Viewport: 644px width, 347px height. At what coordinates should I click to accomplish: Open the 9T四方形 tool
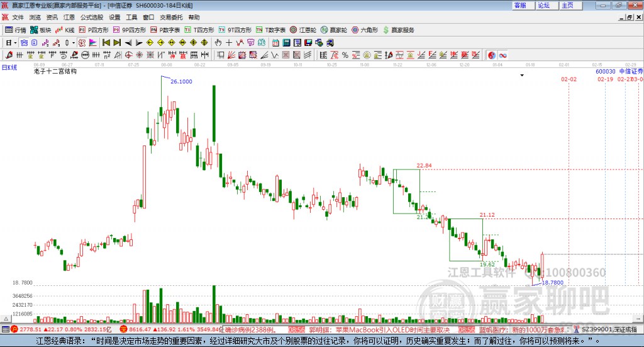click(235, 30)
